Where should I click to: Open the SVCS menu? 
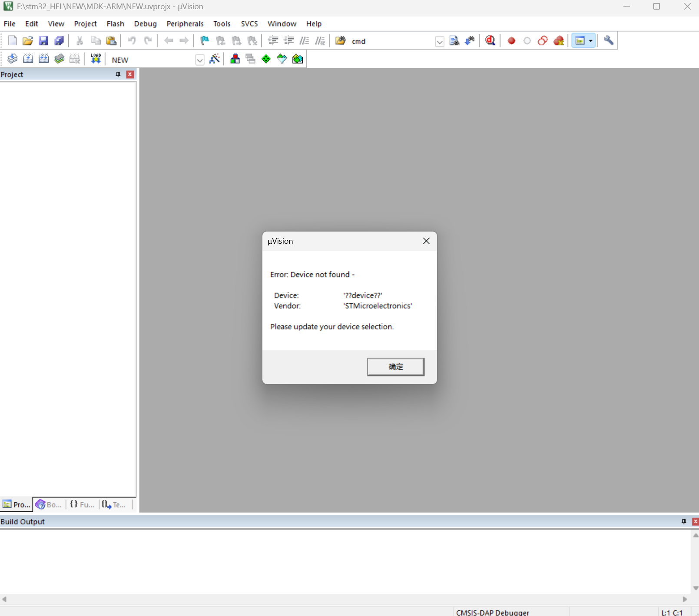(249, 23)
